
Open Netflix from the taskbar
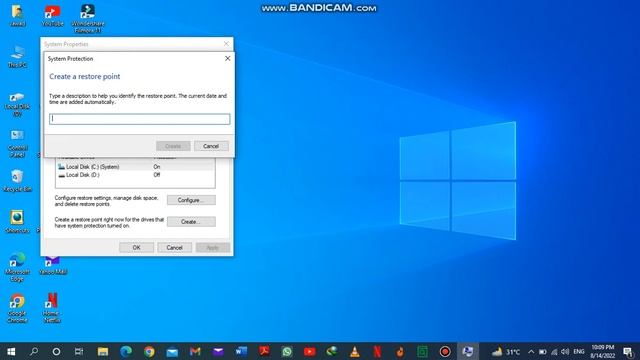tap(377, 351)
